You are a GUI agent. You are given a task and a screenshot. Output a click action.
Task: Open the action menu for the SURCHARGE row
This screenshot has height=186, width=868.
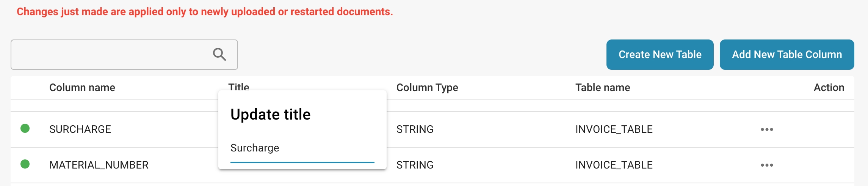pos(767,129)
